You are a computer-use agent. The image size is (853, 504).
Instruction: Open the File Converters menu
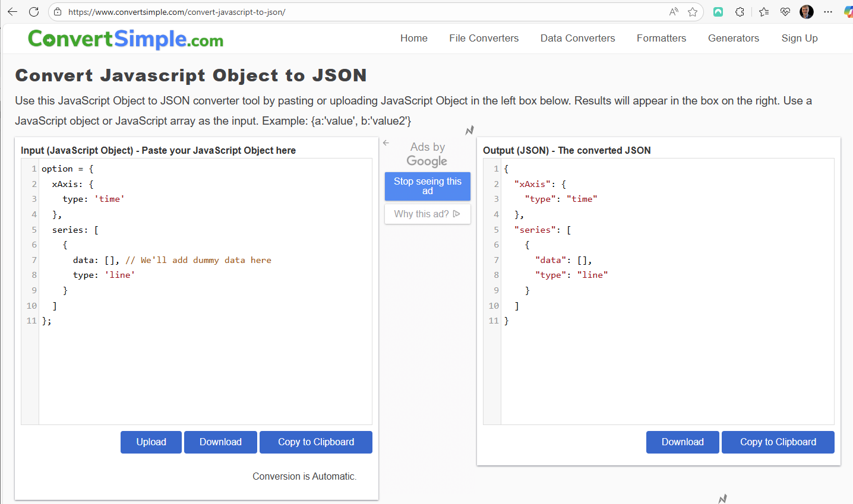484,38
